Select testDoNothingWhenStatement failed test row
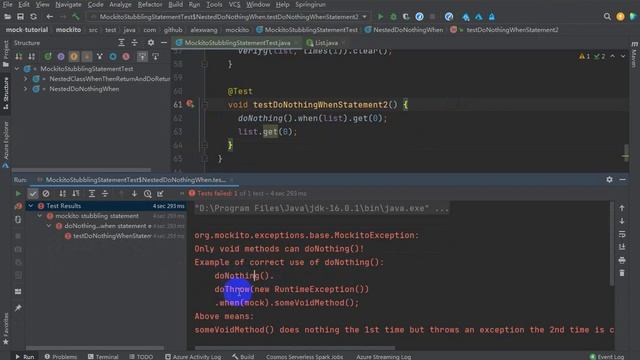 point(108,236)
